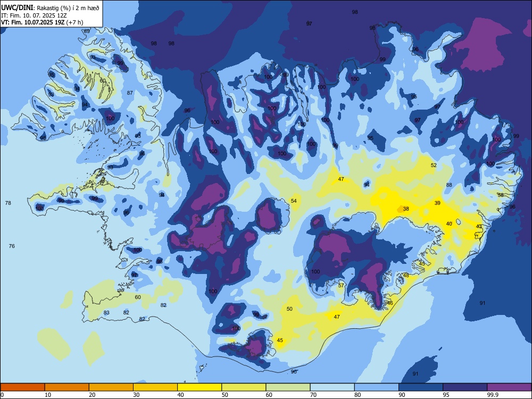
Task: Click the map value 88
Action: (x=449, y=185)
